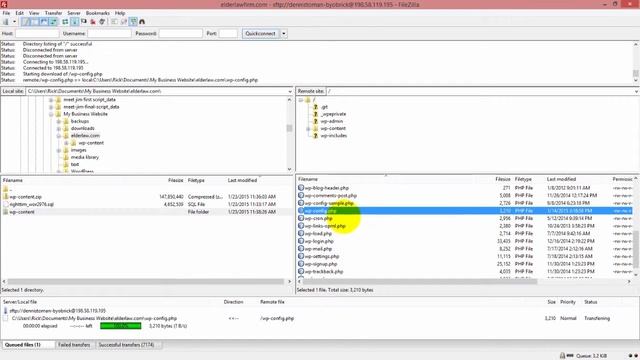The height and width of the screenshot is (360, 640).
Task: Switch to Failed transfers tab
Action: pyautogui.click(x=74, y=345)
